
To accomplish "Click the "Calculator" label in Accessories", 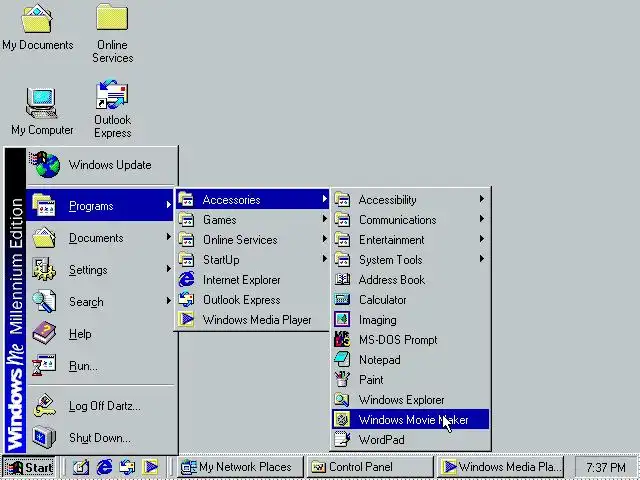I will point(382,300).
